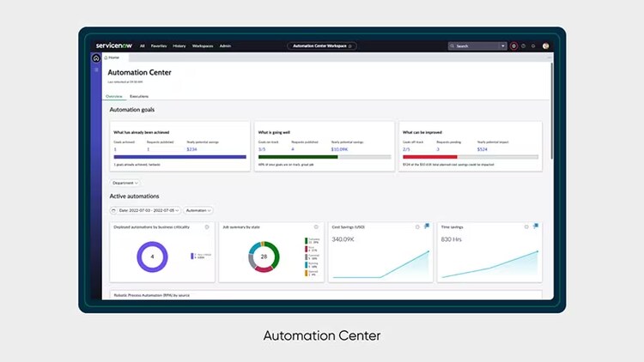
Task: Open the History menu
Action: pyautogui.click(x=179, y=46)
